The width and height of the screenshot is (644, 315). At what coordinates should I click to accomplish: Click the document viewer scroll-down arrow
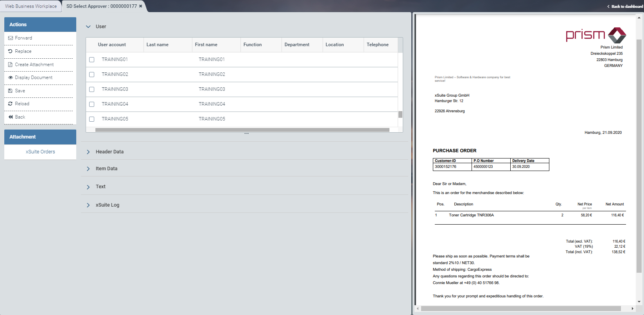639,302
